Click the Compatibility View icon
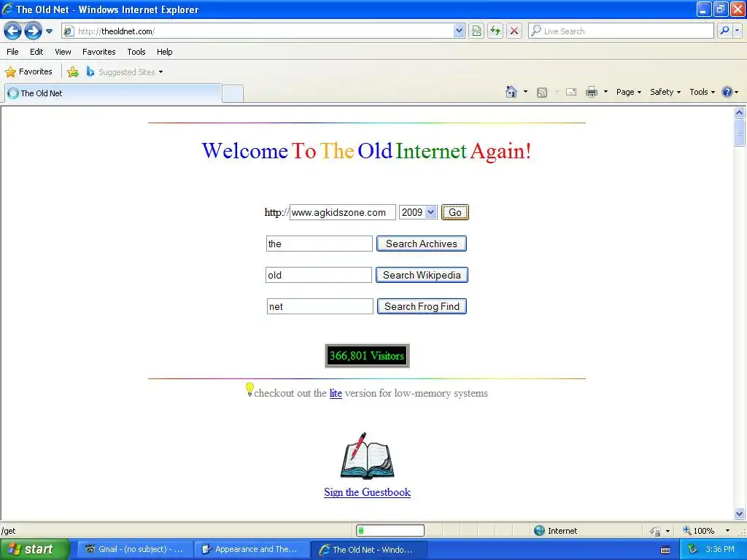Screen dimensions: 747x560 point(476,31)
